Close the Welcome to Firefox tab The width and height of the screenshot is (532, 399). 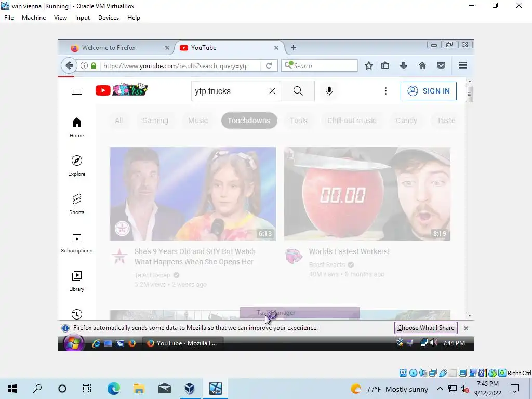(x=167, y=48)
